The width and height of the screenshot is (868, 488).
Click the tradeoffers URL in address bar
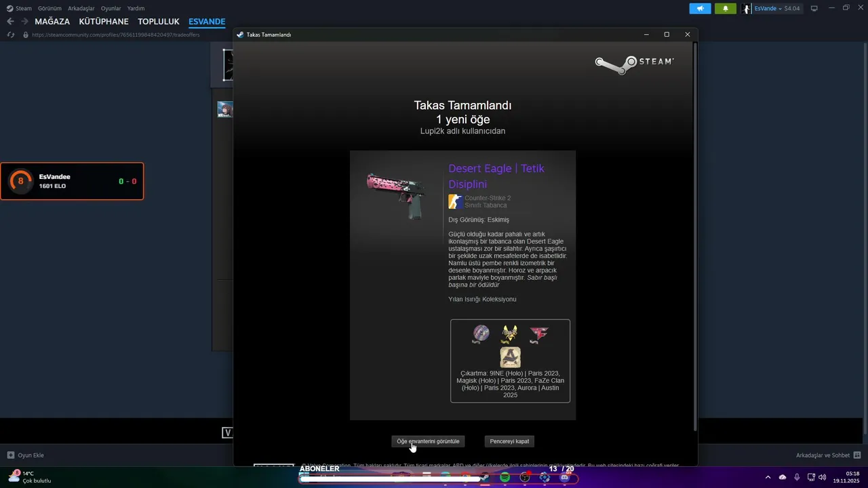(x=116, y=35)
